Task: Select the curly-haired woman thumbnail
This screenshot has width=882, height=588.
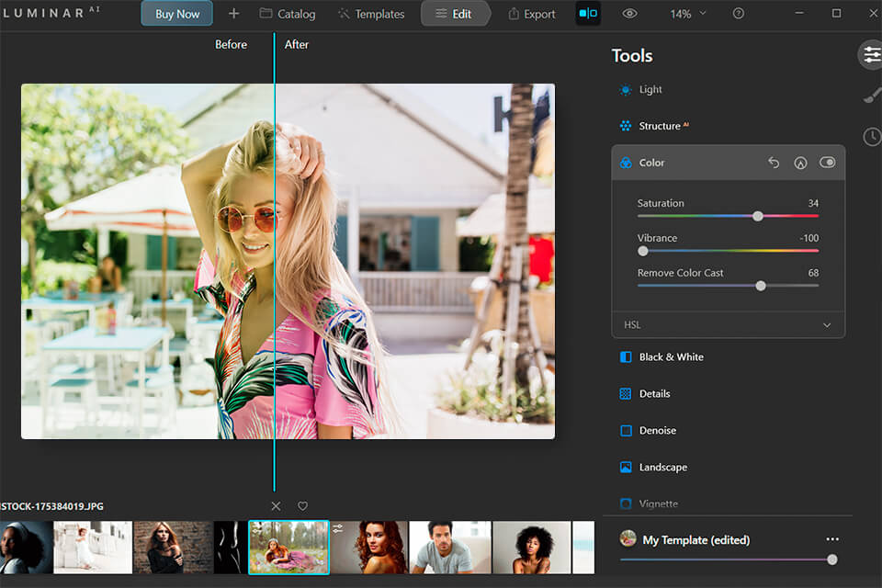Action: [x=532, y=548]
